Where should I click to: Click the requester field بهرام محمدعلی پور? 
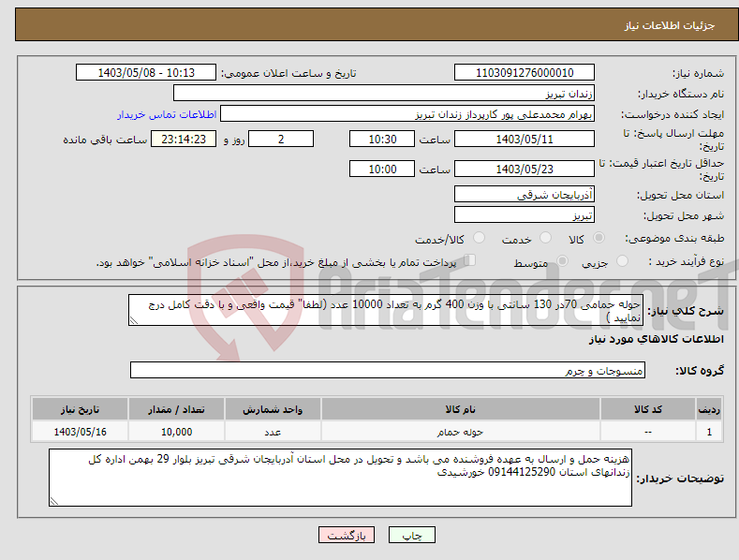click(407, 114)
